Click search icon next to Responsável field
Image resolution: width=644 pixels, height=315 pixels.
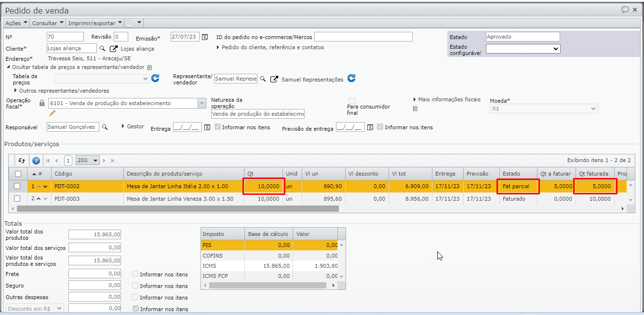(x=105, y=127)
